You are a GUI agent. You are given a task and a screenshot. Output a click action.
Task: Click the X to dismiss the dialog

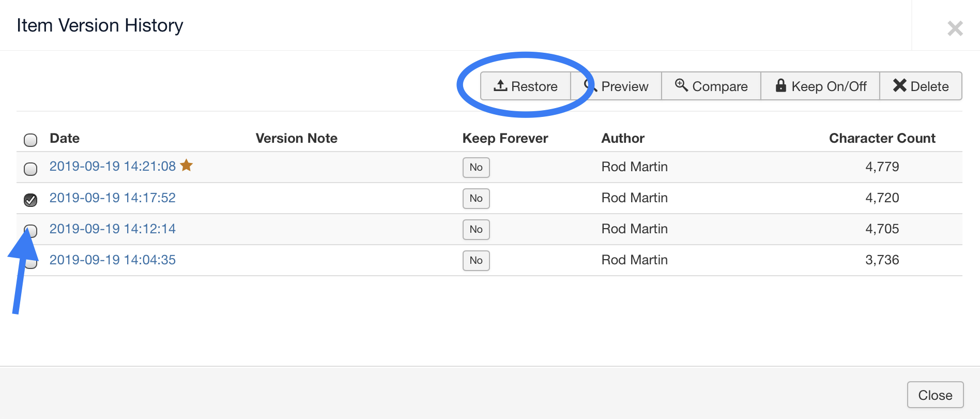(955, 28)
